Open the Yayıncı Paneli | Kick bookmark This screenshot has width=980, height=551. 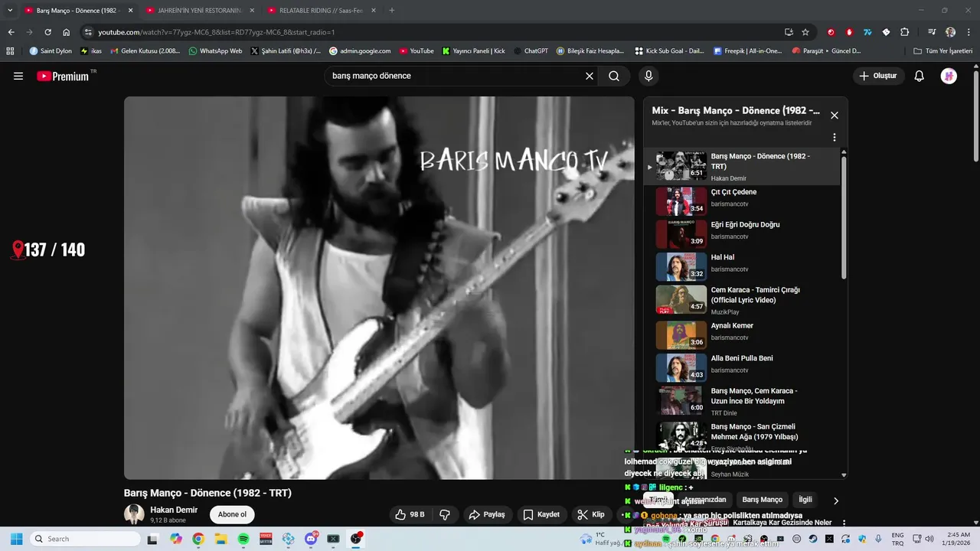tap(474, 51)
